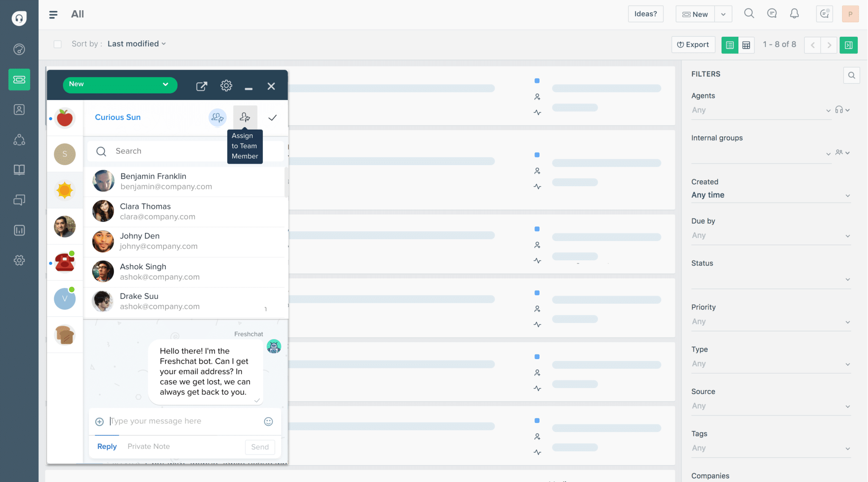Viewport: 868px width, 482px height.
Task: Switch to table view layout
Action: [x=747, y=44]
